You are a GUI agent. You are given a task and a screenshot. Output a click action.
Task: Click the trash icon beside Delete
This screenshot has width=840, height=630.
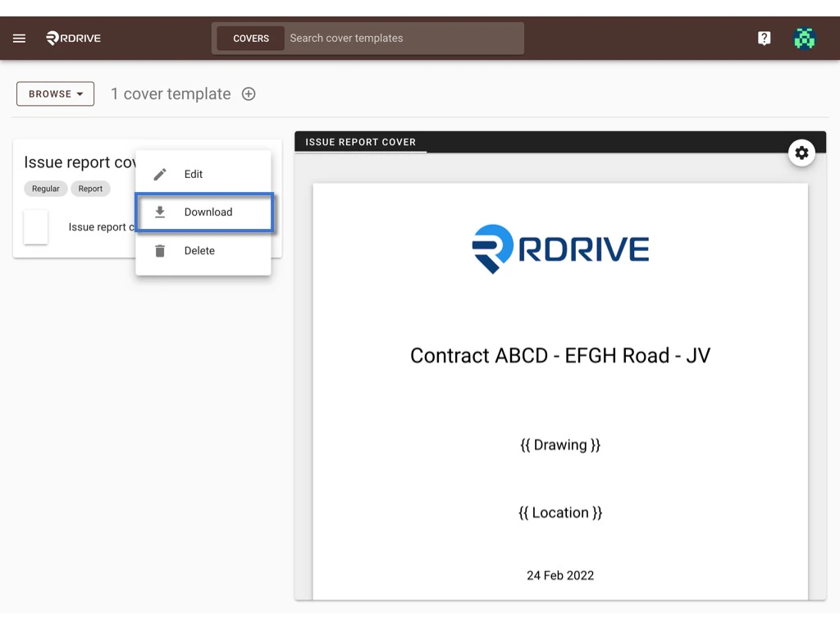(x=160, y=250)
